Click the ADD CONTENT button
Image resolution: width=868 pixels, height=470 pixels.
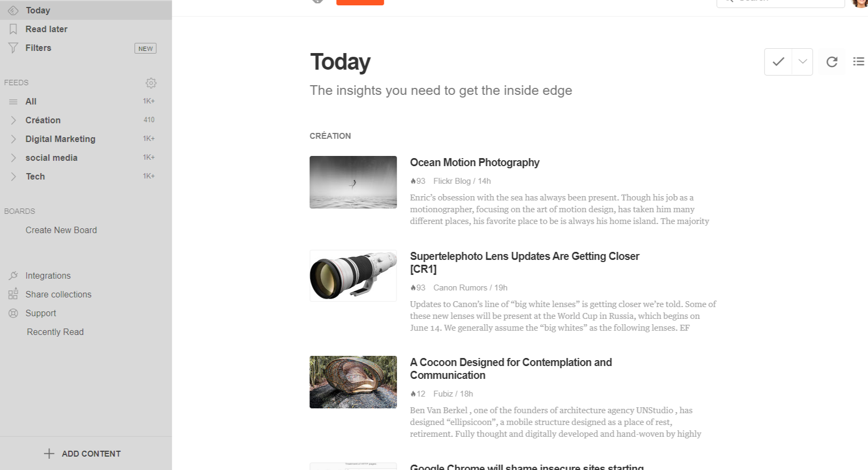click(82, 453)
